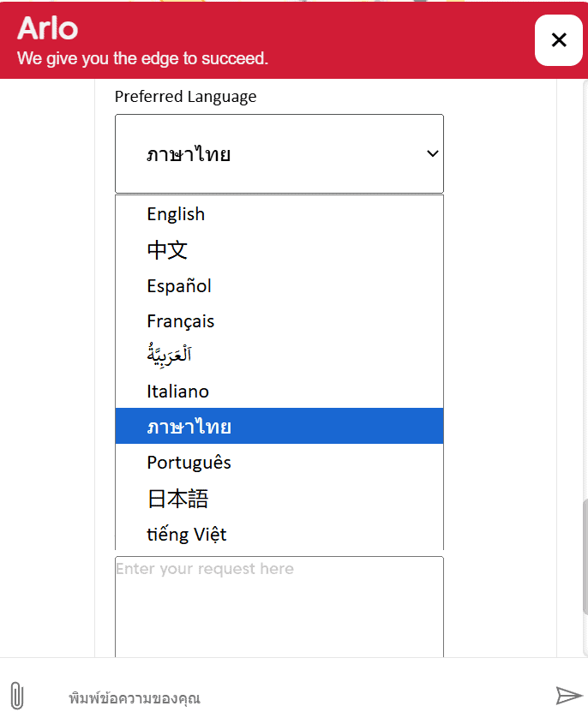The width and height of the screenshot is (588, 724).
Task: Click the highlighted ภาษาไทย list option
Action: [x=189, y=427]
